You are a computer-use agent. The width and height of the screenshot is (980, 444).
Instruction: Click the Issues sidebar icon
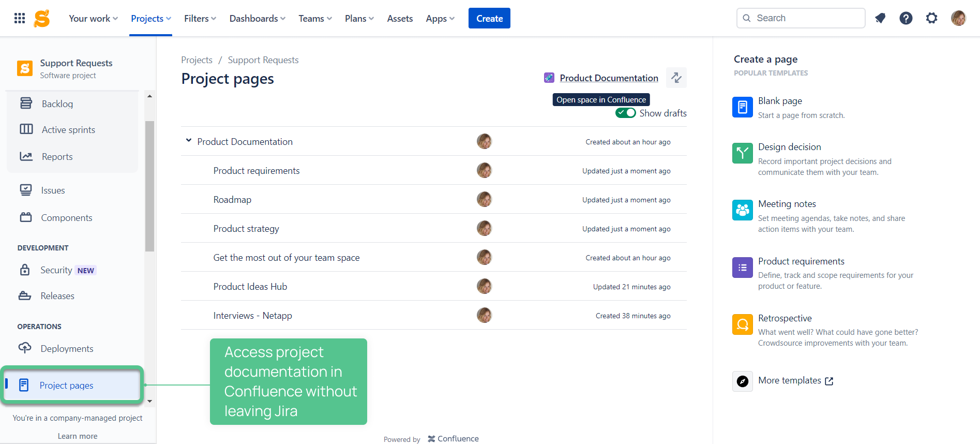pyautogui.click(x=25, y=190)
